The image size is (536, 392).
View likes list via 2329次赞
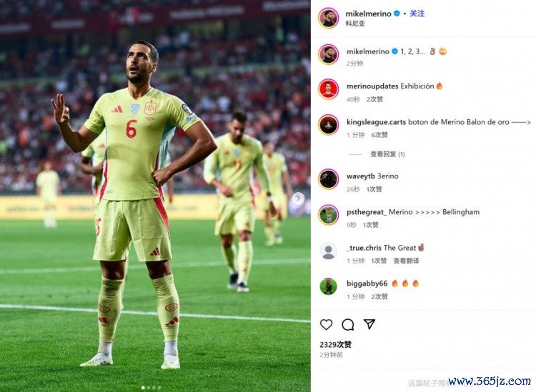[335, 345]
